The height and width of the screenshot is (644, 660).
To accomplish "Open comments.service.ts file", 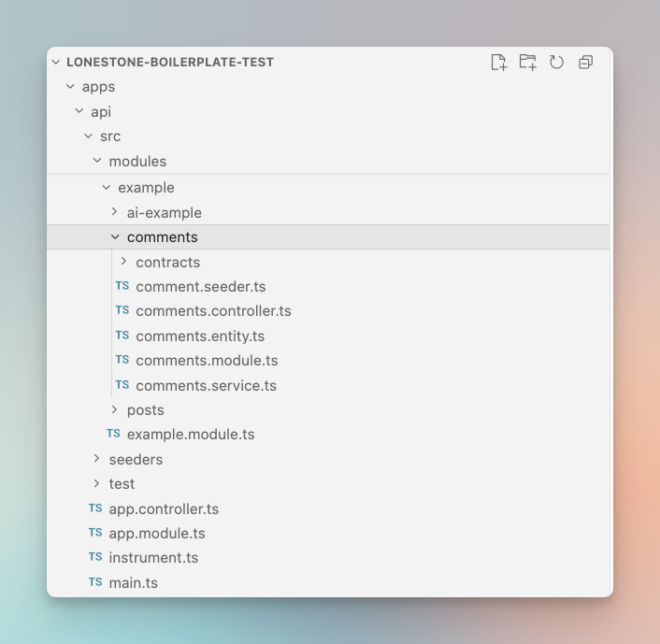I will pos(206,385).
